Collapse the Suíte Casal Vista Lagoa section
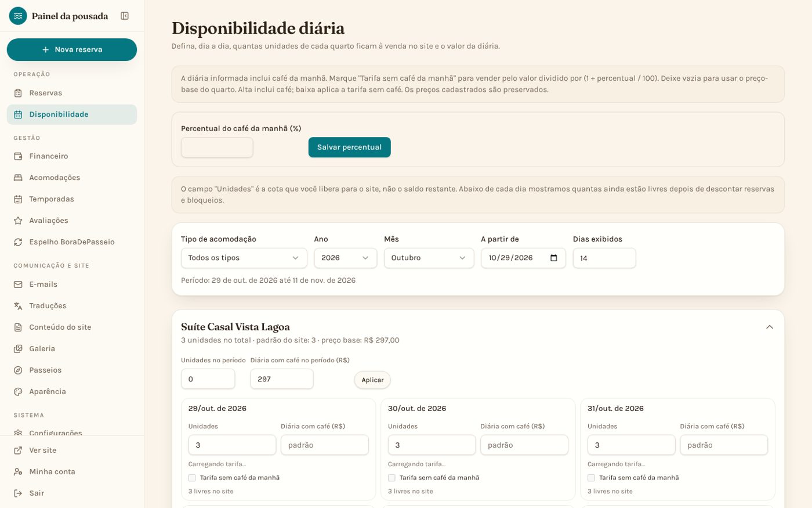This screenshot has width=812, height=508. pos(770,327)
